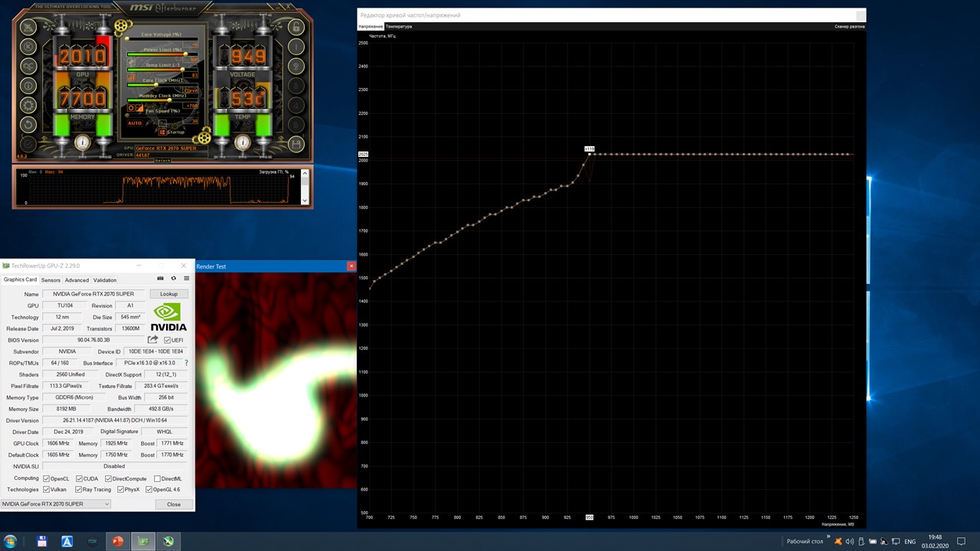Launch the OC Scanner in Afterburner

coord(28,66)
